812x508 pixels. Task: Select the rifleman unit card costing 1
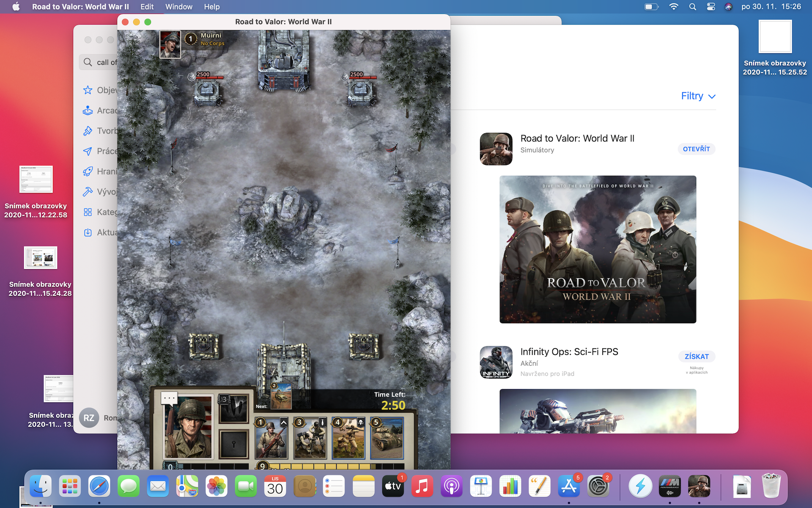(x=271, y=439)
